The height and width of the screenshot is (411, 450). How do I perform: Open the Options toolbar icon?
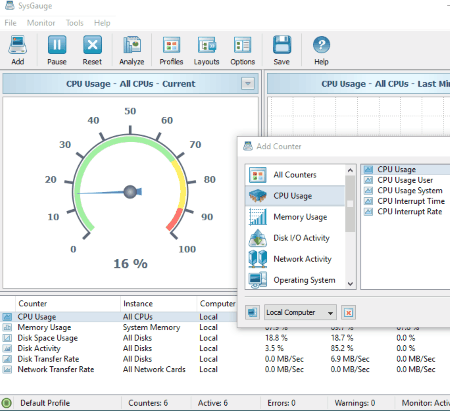242,50
